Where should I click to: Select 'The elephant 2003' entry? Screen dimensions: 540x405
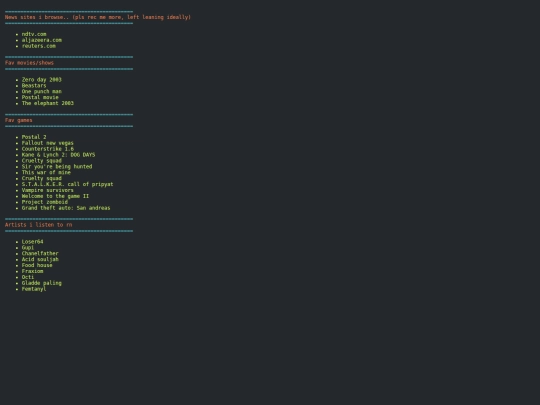(48, 103)
